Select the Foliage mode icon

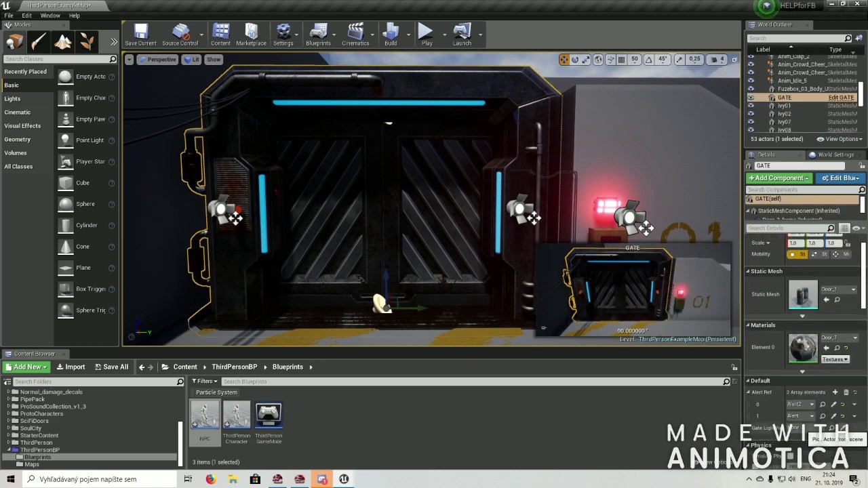click(x=87, y=42)
